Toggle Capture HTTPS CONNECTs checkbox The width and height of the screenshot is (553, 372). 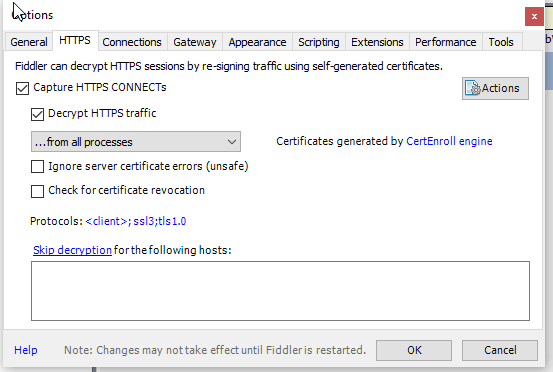22,89
